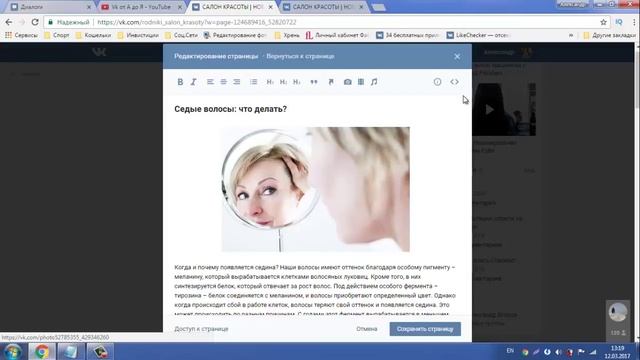Open the 'Другие закладки' folder
The width and height of the screenshot is (640, 360).
pos(609,36)
